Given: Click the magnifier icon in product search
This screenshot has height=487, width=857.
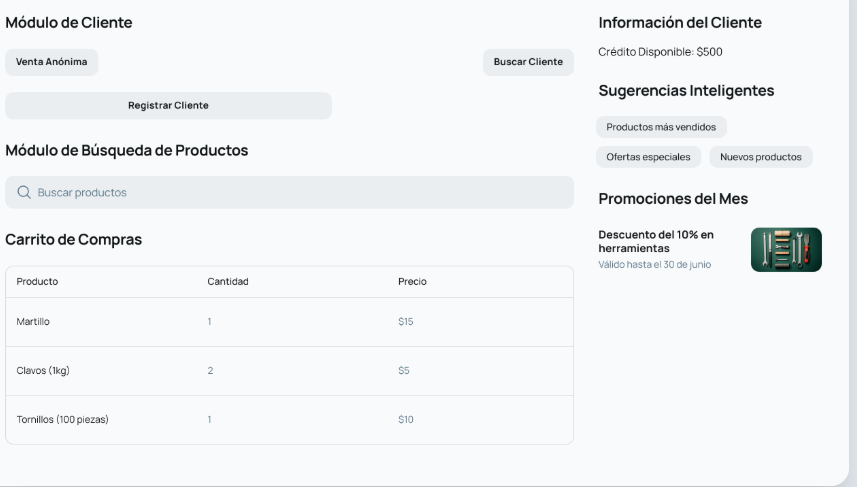Looking at the screenshot, I should coord(24,192).
